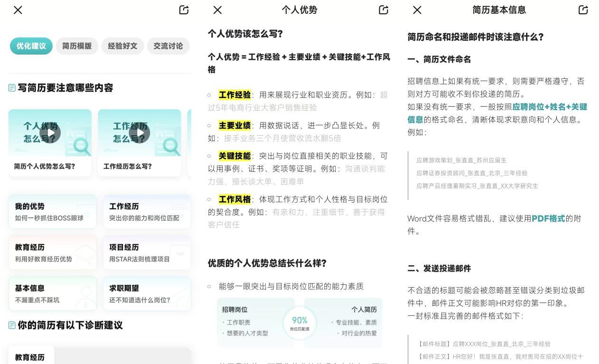This screenshot has width=599, height=364.
Task: Share the 简历基本信息 page
Action: [583, 10]
